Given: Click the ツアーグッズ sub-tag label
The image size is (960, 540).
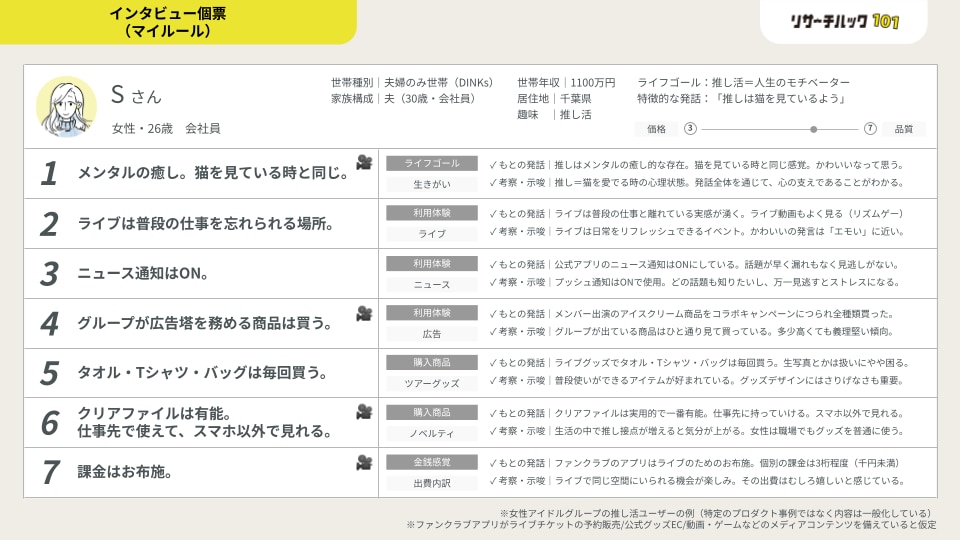Looking at the screenshot, I should pos(432,383).
